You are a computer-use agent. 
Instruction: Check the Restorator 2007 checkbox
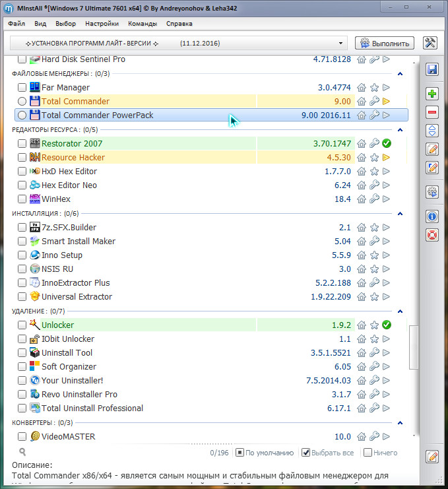tap(22, 143)
